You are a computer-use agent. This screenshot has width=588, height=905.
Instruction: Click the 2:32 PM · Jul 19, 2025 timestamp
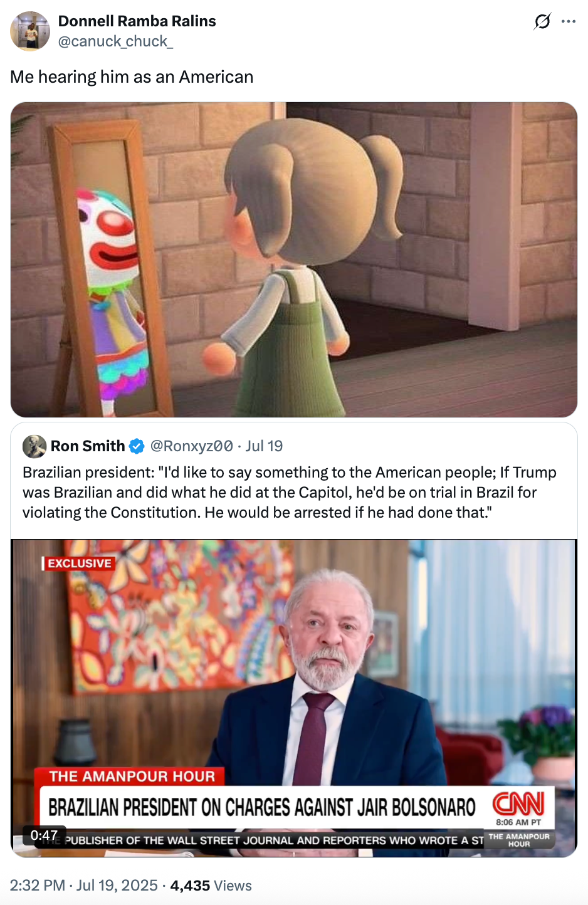pos(83,886)
